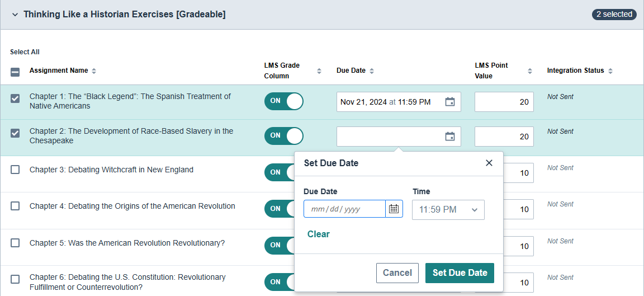This screenshot has height=296, width=644.
Task: Edit Chapter 1 LMS point value field
Action: 504,101
